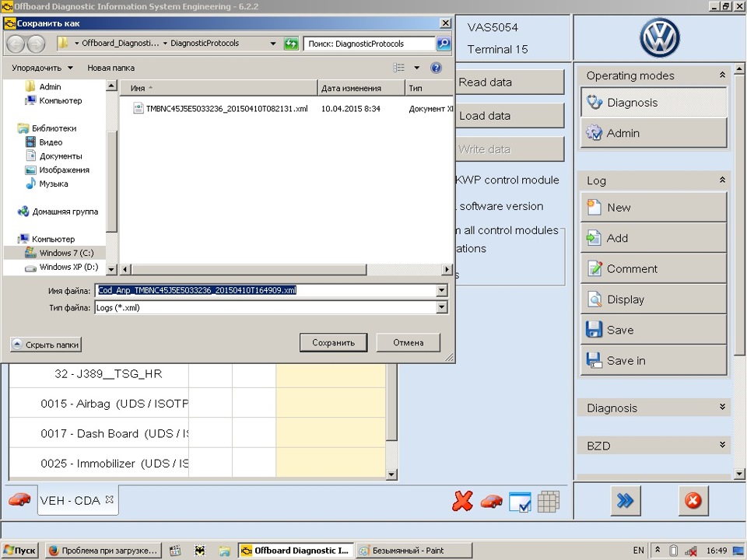Screen dimensions: 747x560
Task: Open the help icon in the save dialog
Action: click(x=436, y=68)
